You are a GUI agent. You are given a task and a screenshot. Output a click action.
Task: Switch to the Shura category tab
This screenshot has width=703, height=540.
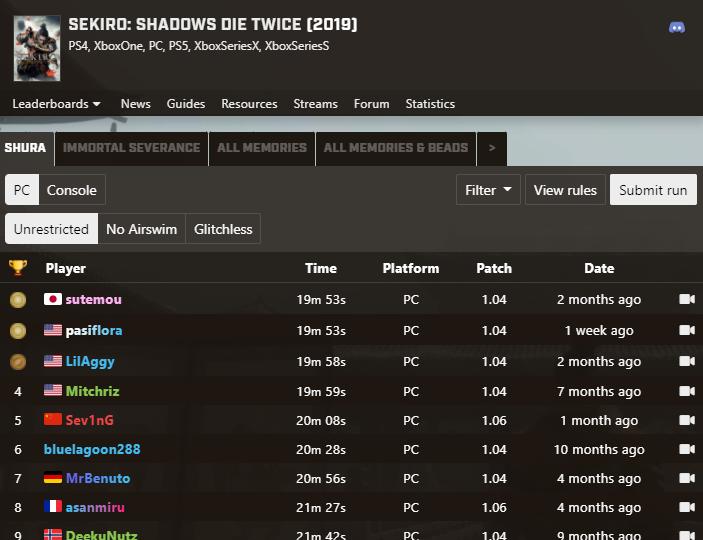pos(26,148)
